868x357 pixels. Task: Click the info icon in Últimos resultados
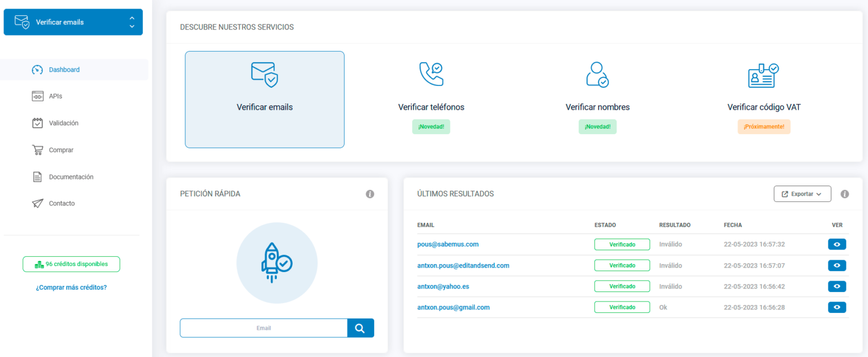(x=845, y=194)
